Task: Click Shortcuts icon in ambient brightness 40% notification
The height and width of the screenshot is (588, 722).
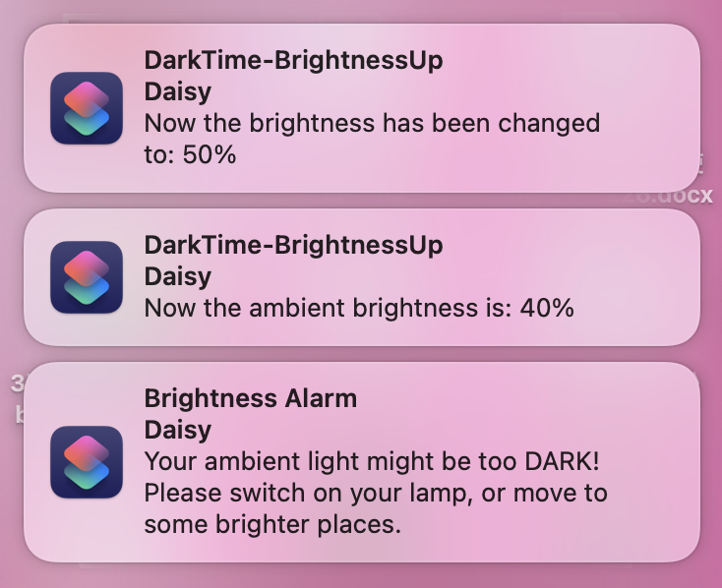Action: (87, 277)
